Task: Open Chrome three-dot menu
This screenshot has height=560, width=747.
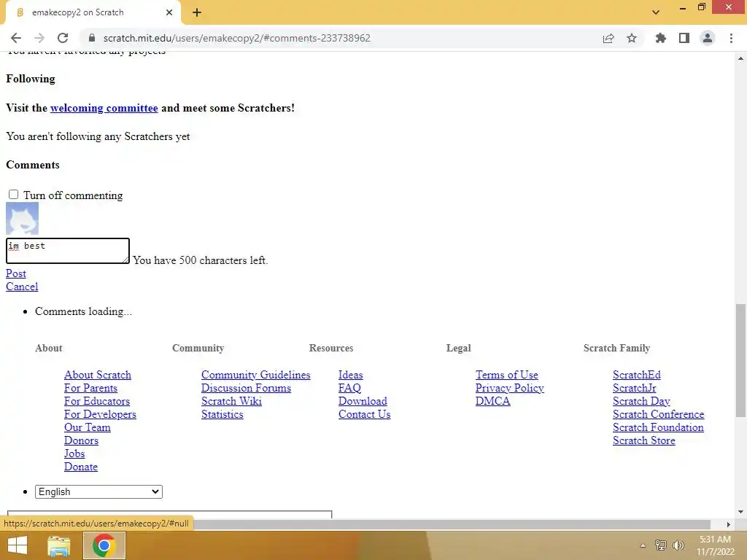Action: (731, 38)
